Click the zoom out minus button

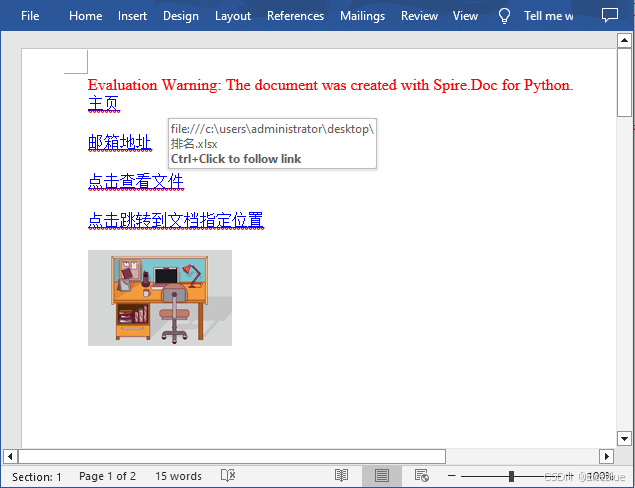click(452, 476)
